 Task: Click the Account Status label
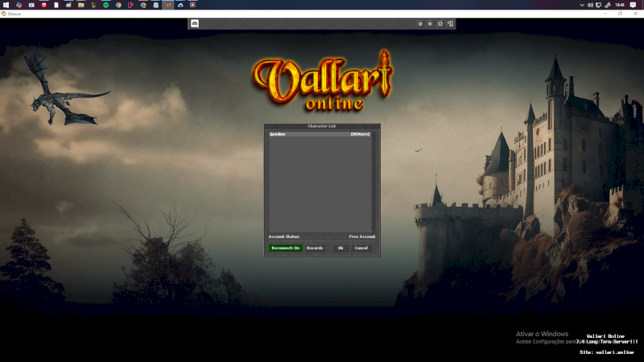[x=284, y=237]
